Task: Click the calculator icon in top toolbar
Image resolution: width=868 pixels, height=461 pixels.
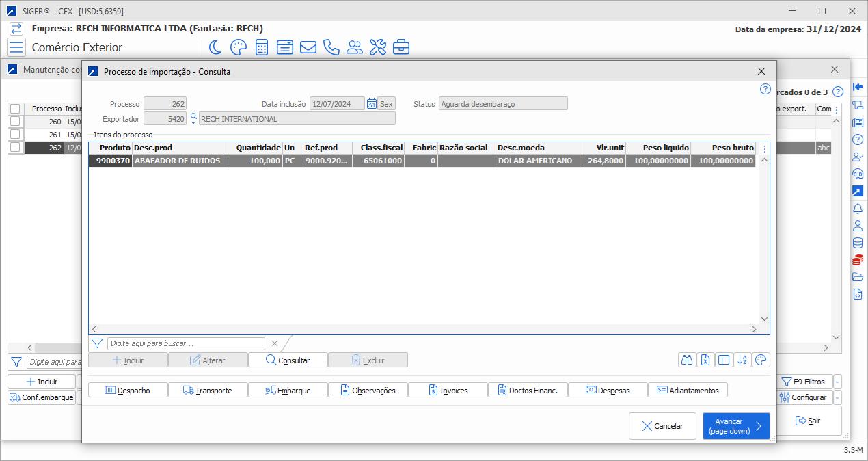Action: tap(261, 47)
